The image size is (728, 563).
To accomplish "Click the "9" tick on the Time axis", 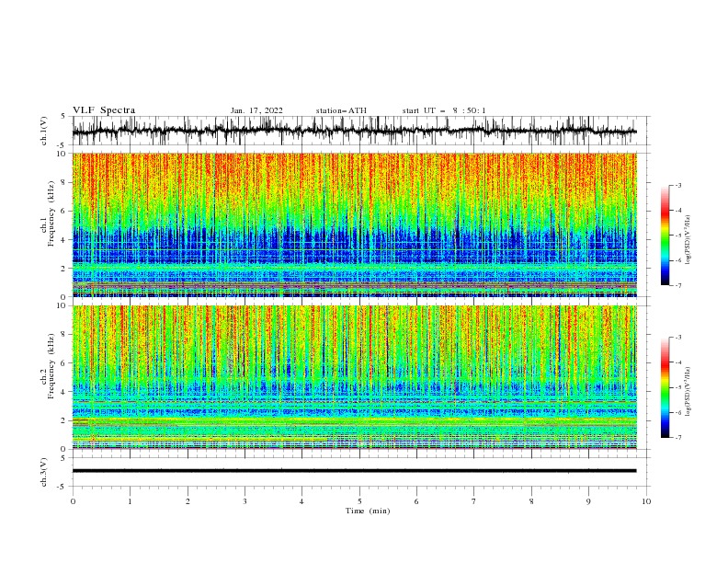I will click(588, 501).
